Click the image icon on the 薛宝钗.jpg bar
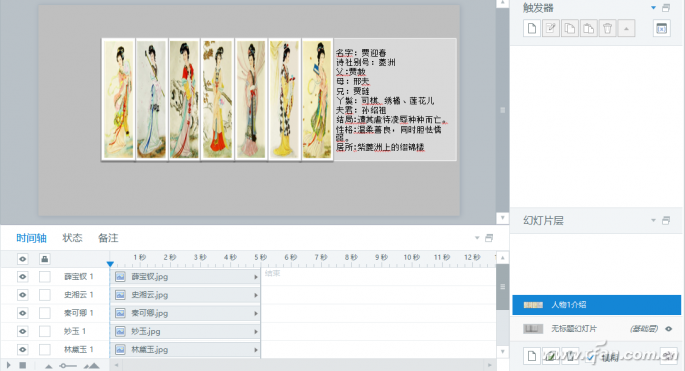The image size is (685, 371). coord(120,277)
